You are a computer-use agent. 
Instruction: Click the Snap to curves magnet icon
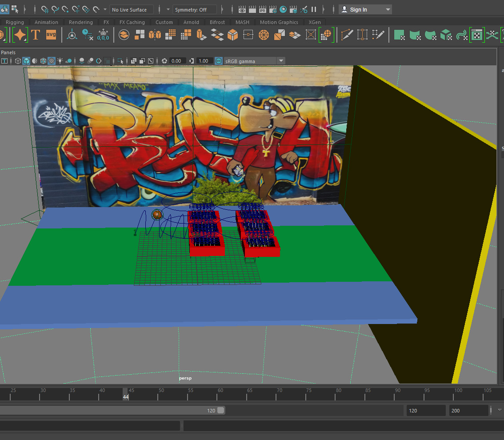[x=55, y=10]
